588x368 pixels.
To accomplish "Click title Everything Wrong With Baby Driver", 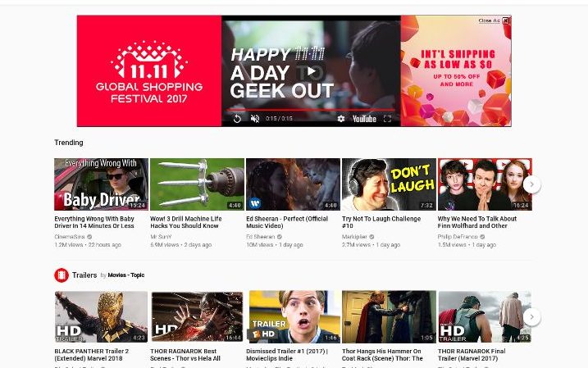I will pos(94,222).
